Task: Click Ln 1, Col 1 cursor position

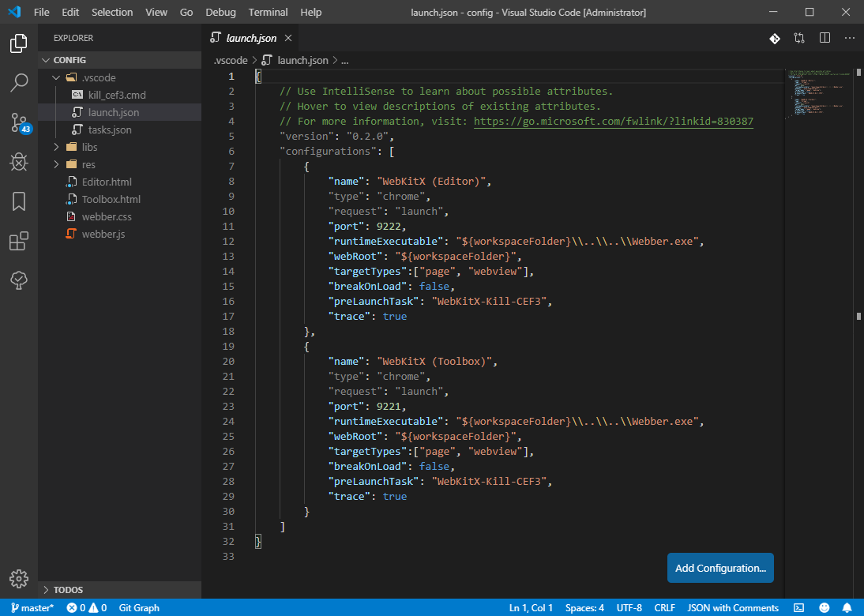Action: point(531,608)
